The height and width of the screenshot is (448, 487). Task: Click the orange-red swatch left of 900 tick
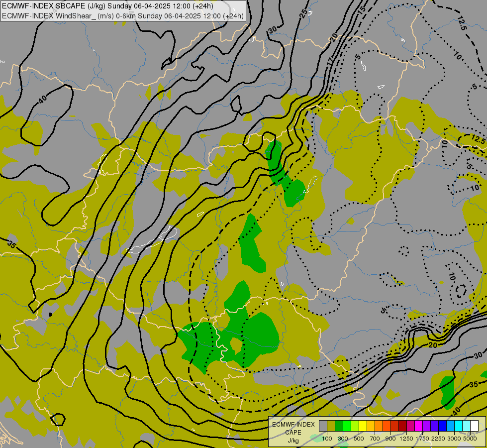[x=387, y=426]
